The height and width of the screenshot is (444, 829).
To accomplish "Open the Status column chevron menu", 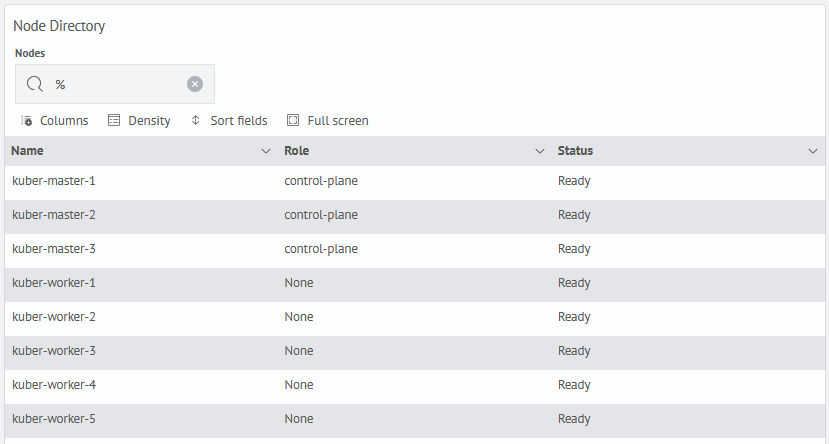I will 812,151.
